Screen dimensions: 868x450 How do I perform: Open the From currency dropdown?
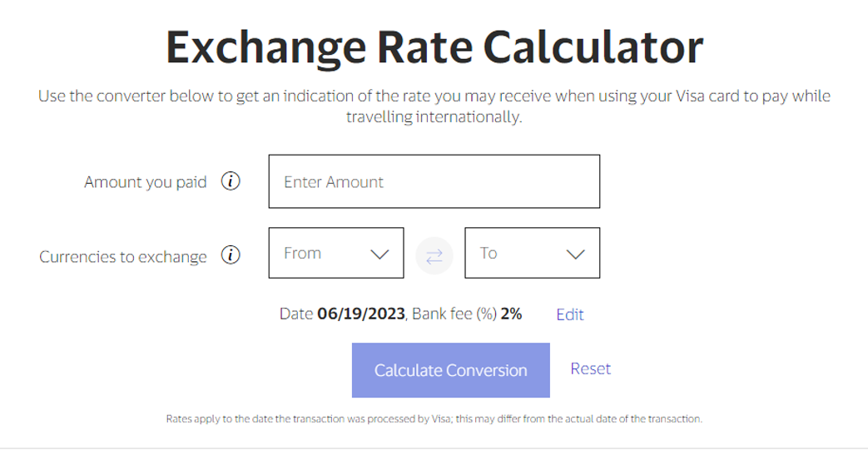pyautogui.click(x=335, y=253)
